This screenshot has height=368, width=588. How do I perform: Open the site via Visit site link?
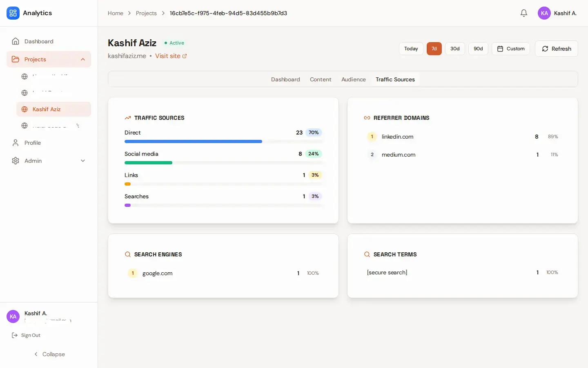pos(171,56)
